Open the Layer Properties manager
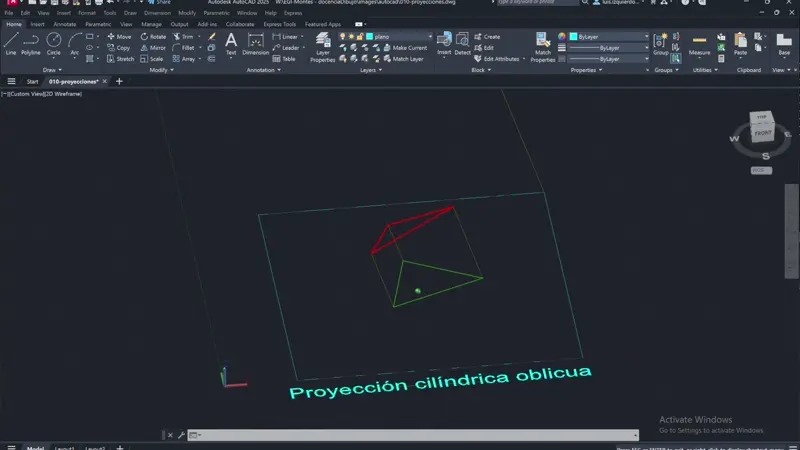Screen dimensions: 800x450 323,46
